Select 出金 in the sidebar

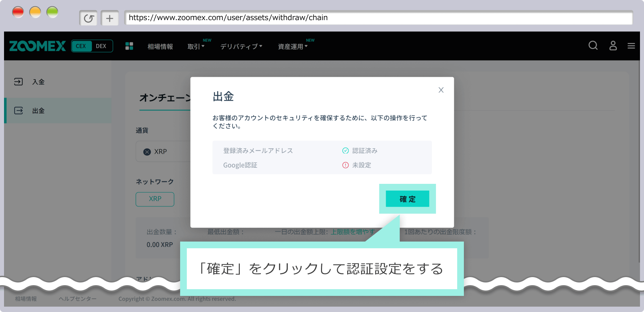pyautogui.click(x=58, y=111)
